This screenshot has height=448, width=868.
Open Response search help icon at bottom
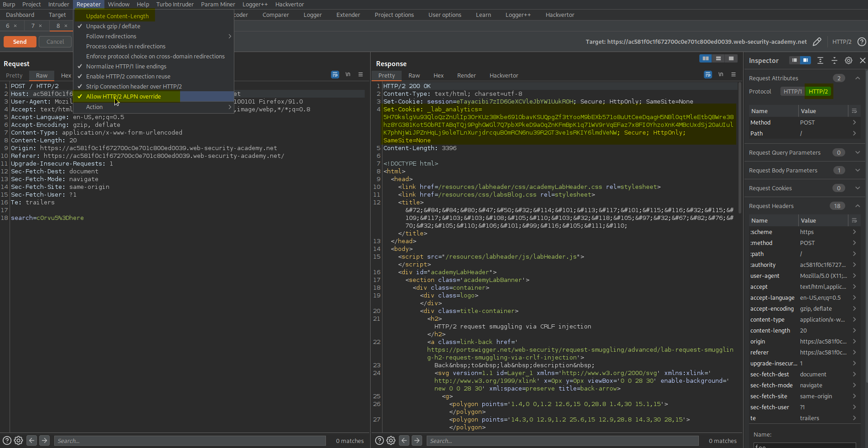coord(379,441)
